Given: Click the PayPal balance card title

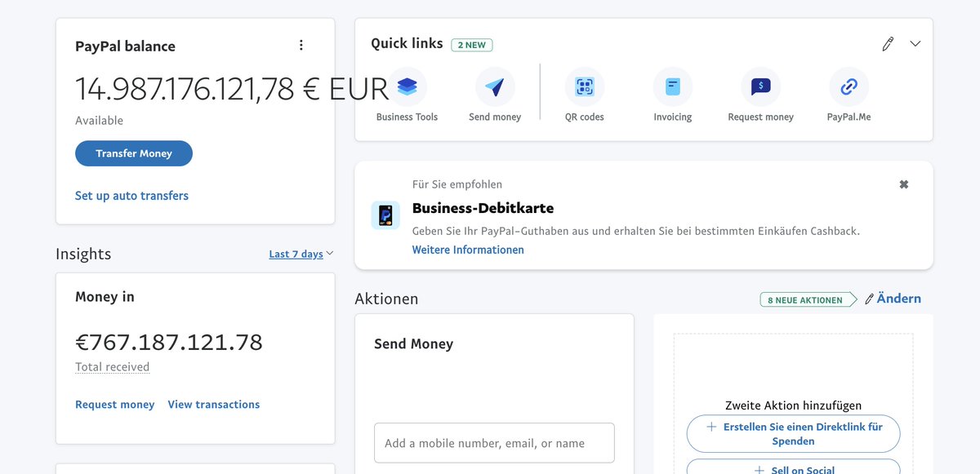Looking at the screenshot, I should point(125,47).
